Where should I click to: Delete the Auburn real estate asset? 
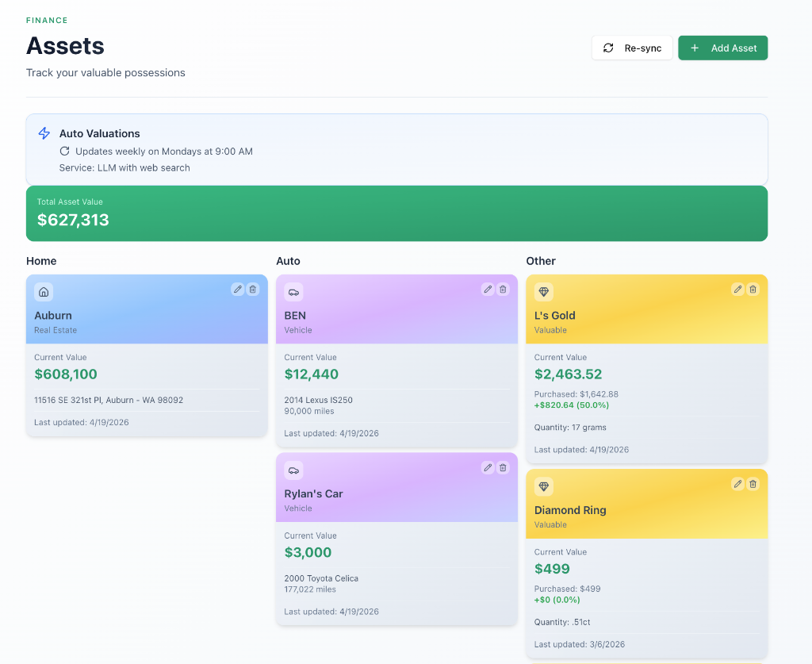[253, 289]
